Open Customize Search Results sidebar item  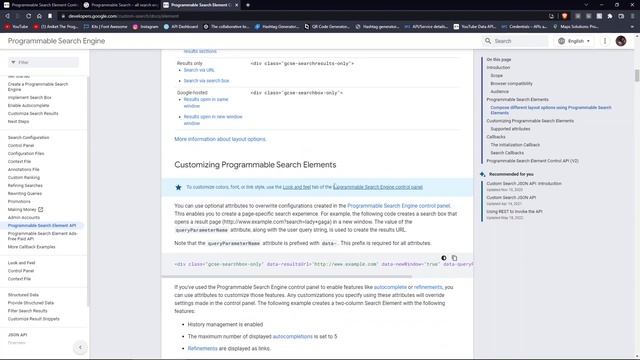tap(33, 113)
